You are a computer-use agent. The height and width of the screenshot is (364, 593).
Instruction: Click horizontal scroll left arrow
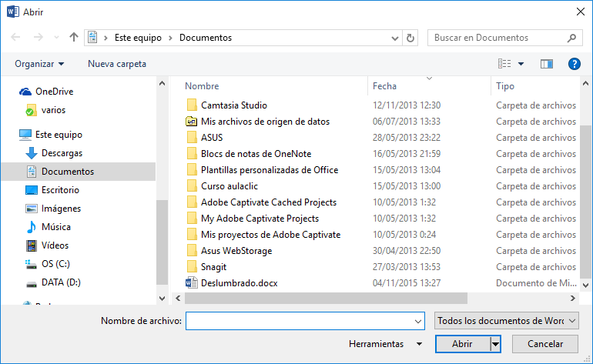pyautogui.click(x=178, y=299)
